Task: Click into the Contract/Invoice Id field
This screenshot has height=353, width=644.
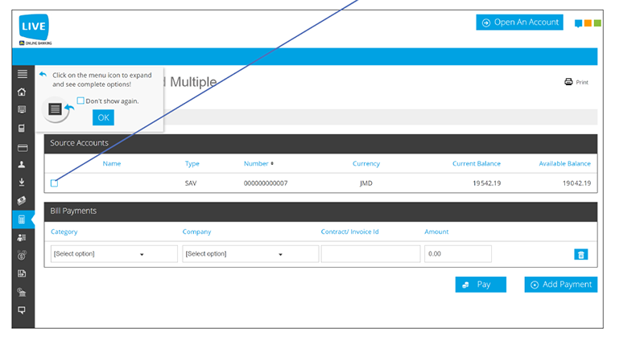Action: click(x=370, y=254)
